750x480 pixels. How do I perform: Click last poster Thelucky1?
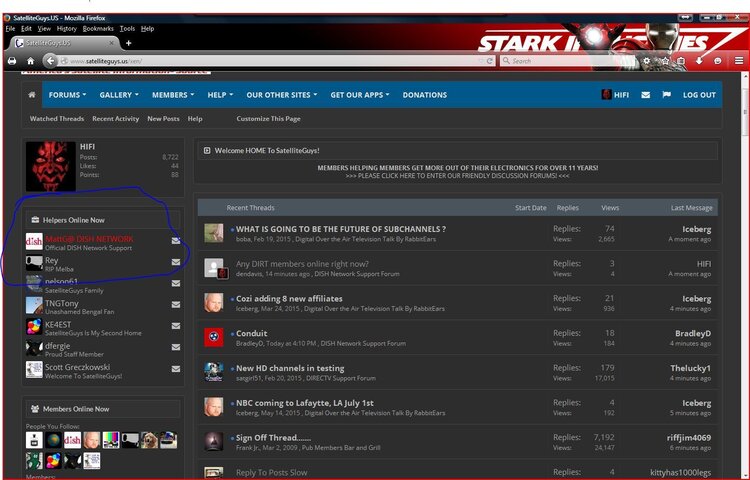pos(690,368)
